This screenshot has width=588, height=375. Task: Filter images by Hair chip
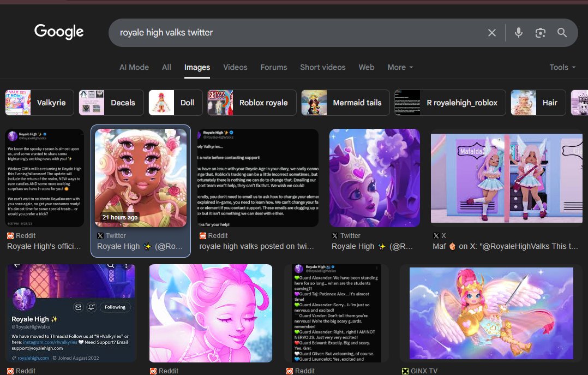pos(538,103)
